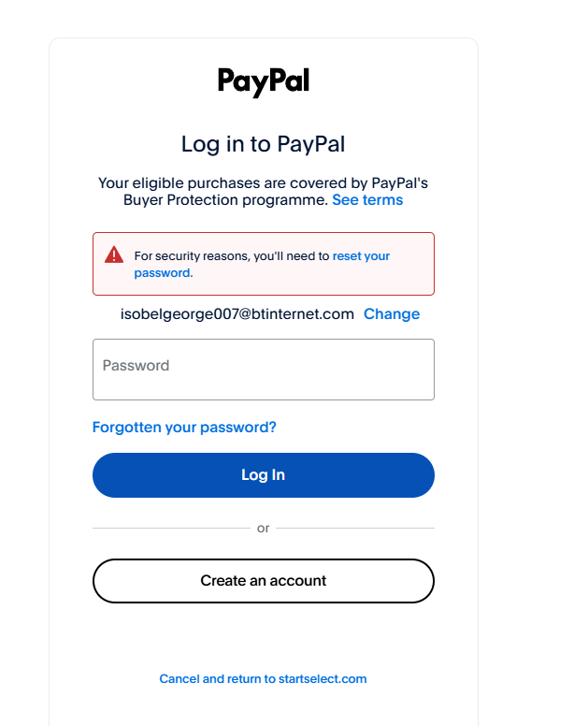588x726 pixels.
Task: Cancel and return to startselect.com
Action: pos(263,679)
